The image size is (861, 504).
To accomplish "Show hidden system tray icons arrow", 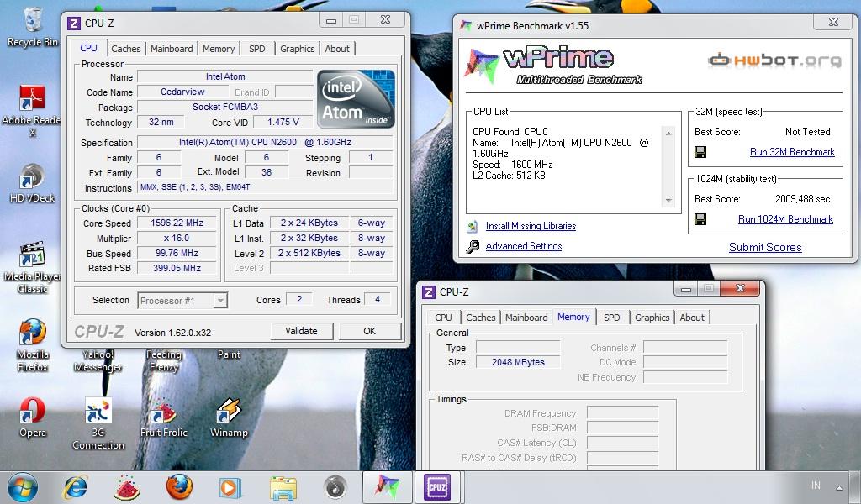I will pos(839,487).
